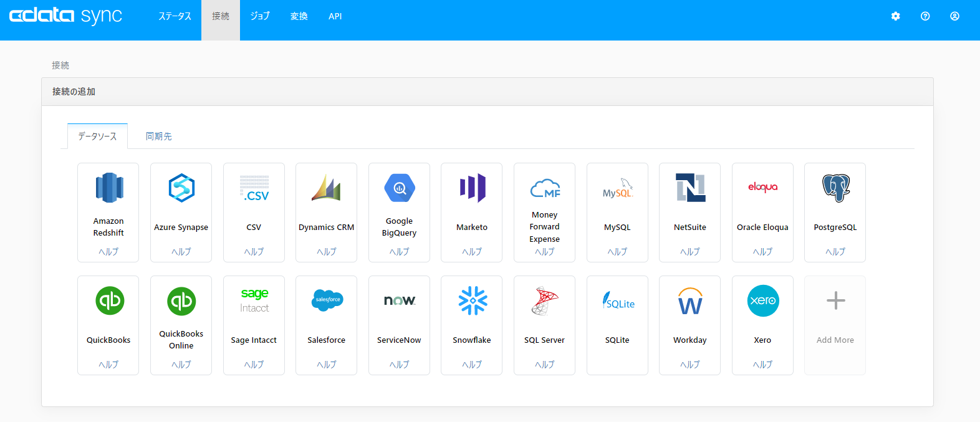The width and height of the screenshot is (980, 422).
Task: Click the CData Sync logo
Action: 65,16
